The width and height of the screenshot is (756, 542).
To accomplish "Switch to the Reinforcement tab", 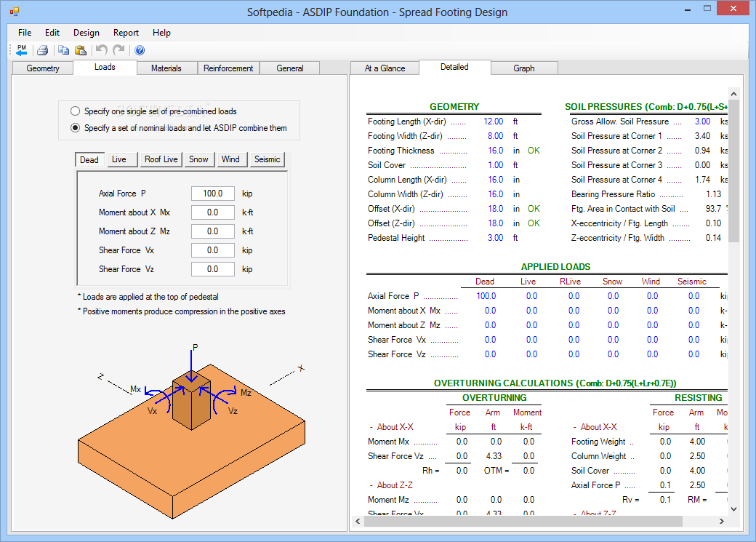I will (228, 68).
